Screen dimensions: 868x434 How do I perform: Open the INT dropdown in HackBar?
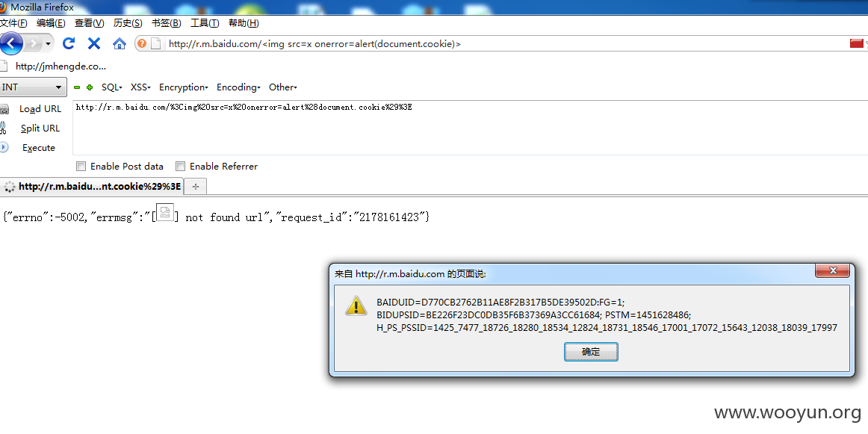coord(33,87)
